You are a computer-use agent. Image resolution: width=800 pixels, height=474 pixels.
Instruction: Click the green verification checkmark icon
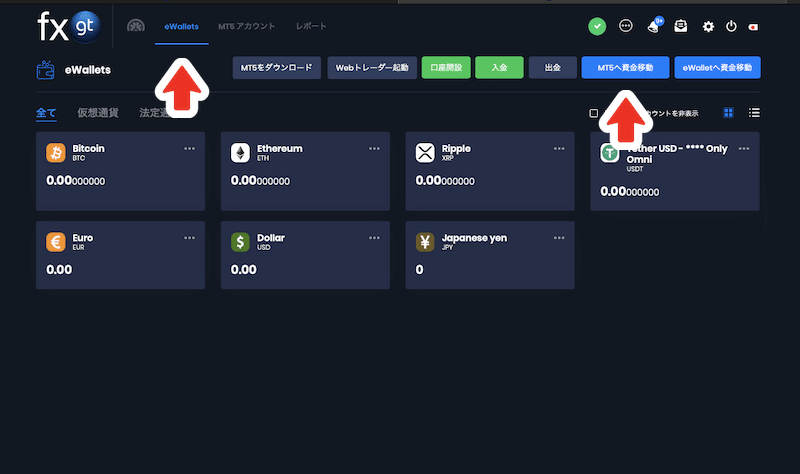[597, 26]
